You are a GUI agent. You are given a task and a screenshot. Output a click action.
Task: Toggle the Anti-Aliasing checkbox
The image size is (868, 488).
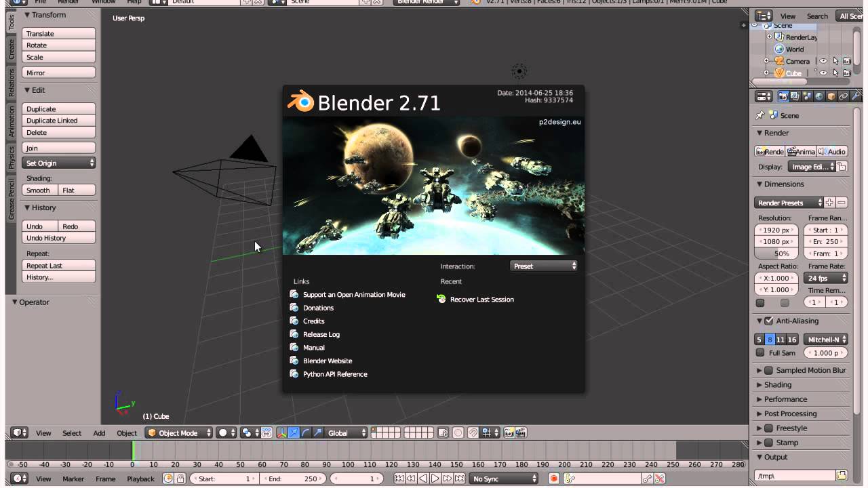coord(768,321)
